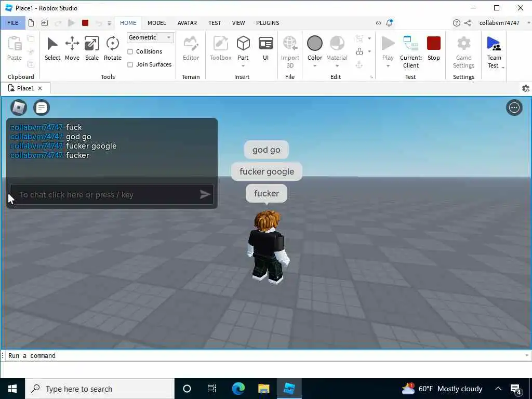Enable the Collisions checkbox
The image size is (532, 399).
(130, 51)
